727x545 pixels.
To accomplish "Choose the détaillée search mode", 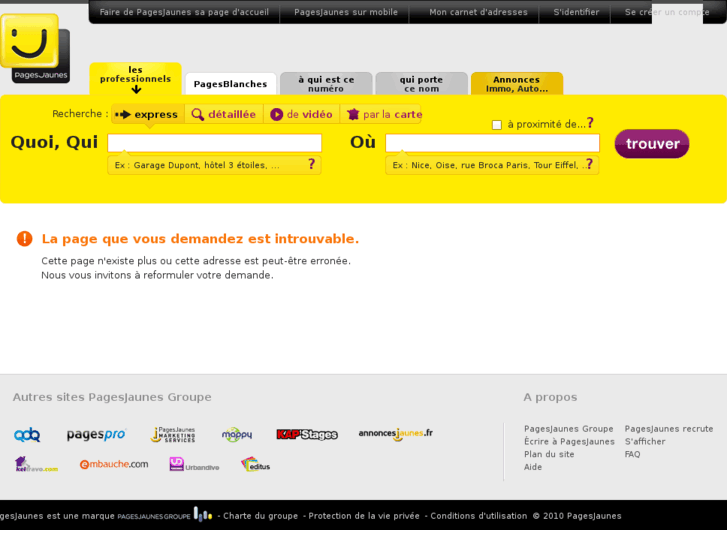I will coord(224,114).
